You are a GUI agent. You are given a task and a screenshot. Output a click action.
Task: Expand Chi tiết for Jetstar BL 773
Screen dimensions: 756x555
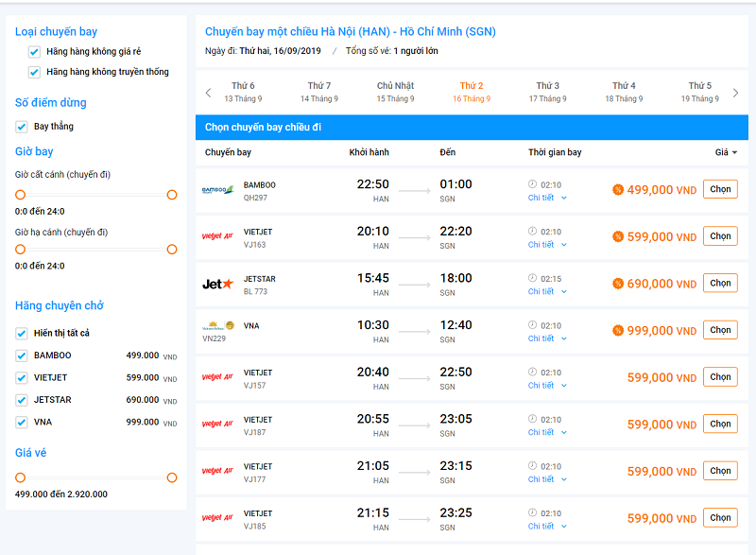547,291
